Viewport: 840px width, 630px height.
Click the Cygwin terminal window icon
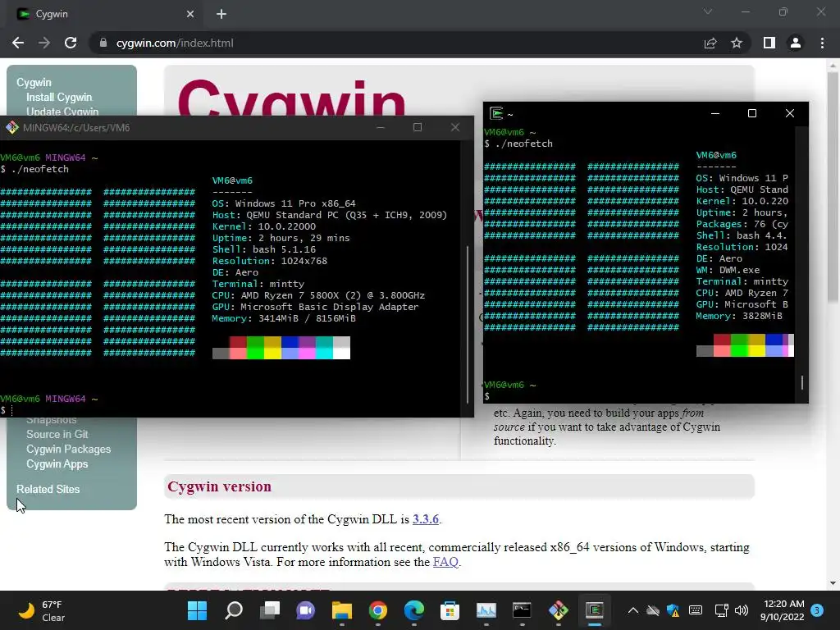pos(496,113)
